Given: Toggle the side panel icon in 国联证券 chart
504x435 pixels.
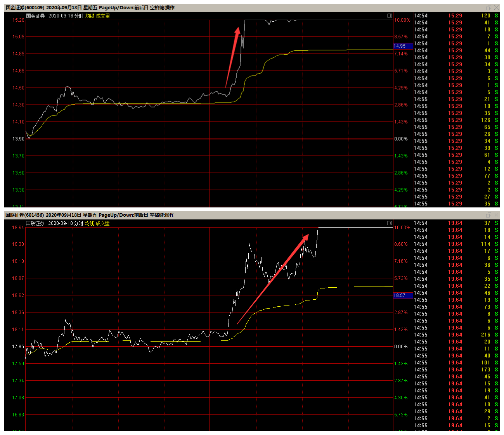Looking at the screenshot, I should 390,223.
